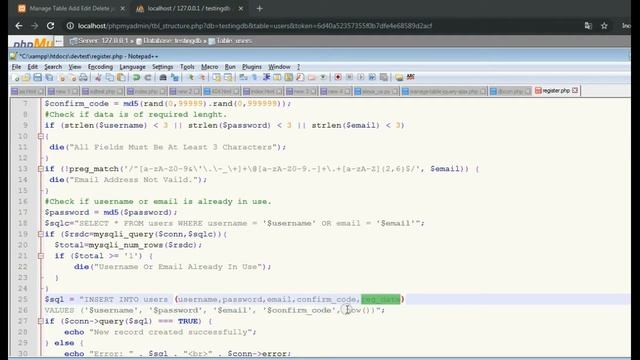Click the Save All icon
The width and height of the screenshot is (640, 360).
[x=49, y=77]
